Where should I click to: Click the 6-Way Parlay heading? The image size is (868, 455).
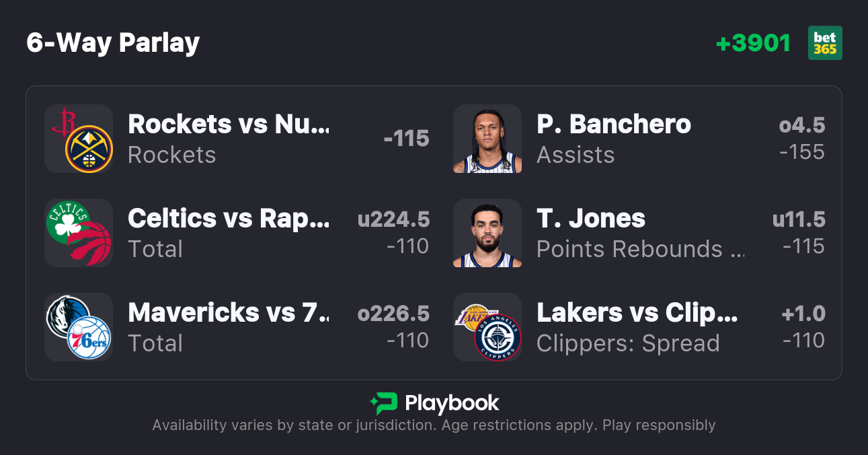(113, 43)
